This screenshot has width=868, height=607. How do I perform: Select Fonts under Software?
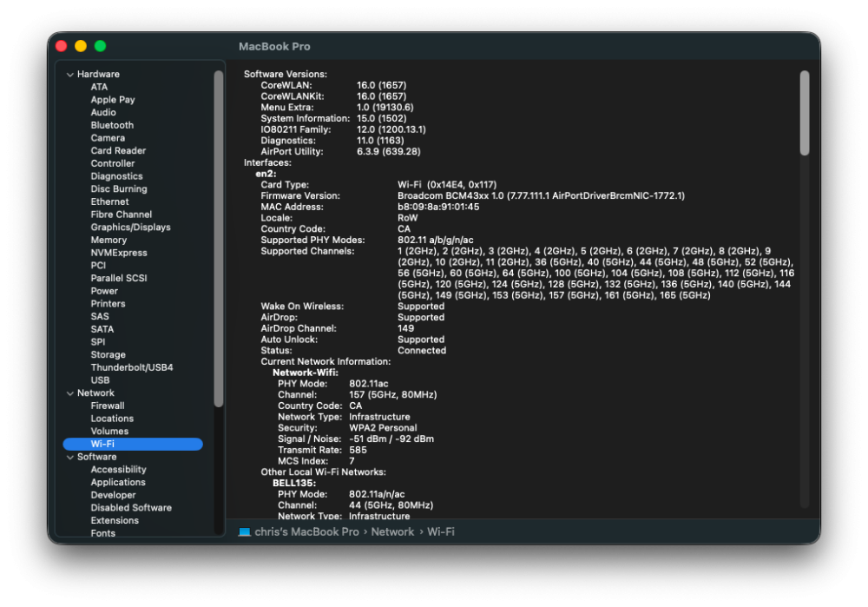103,533
